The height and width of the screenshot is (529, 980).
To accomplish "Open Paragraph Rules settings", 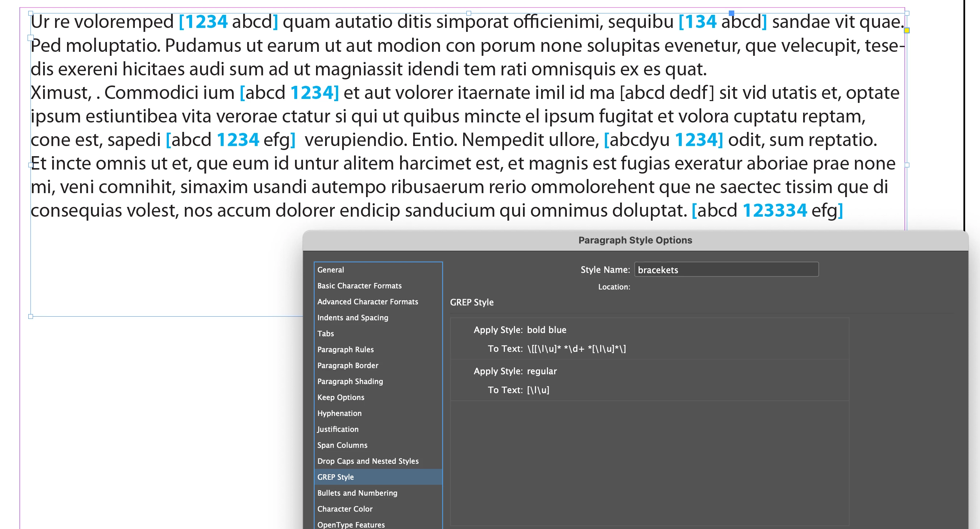I will point(345,350).
